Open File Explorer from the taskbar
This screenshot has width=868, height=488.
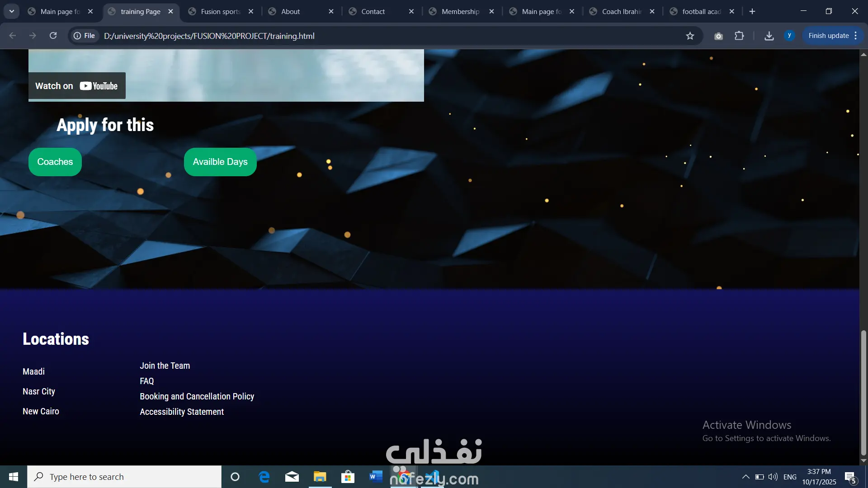320,477
